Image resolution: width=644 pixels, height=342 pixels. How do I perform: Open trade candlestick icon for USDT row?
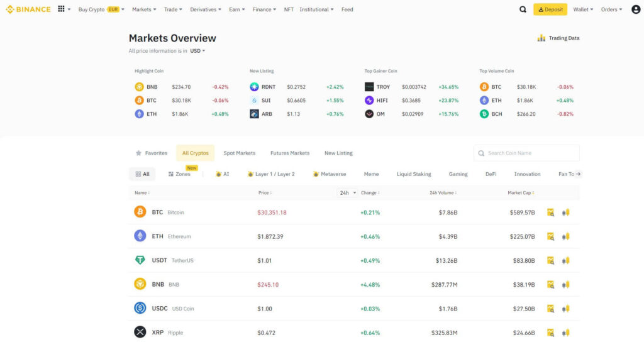click(x=565, y=260)
